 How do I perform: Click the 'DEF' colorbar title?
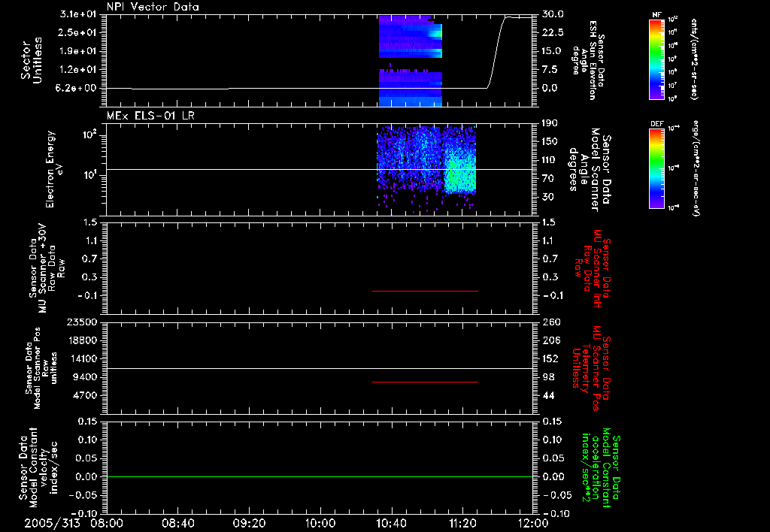[x=656, y=124]
